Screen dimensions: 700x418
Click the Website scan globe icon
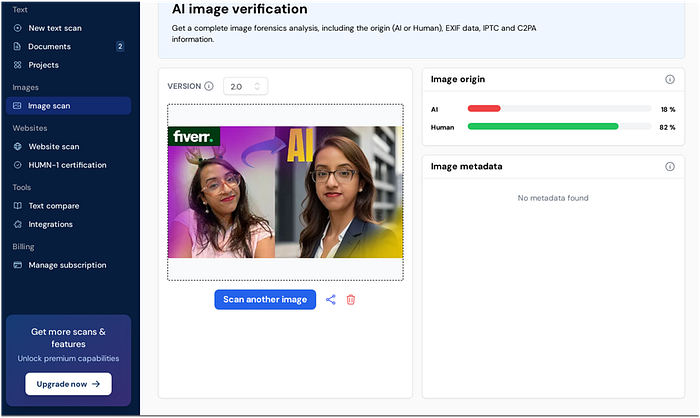17,146
